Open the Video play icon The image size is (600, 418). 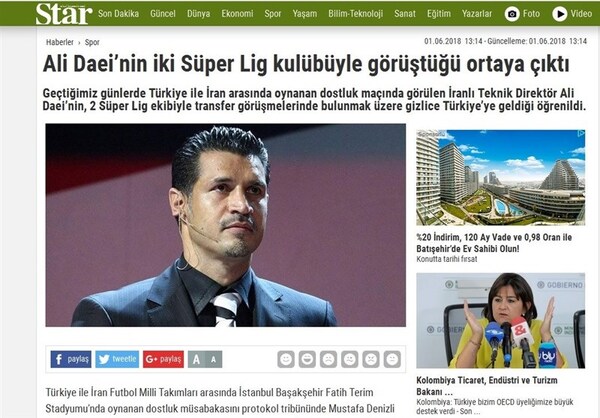click(x=559, y=14)
